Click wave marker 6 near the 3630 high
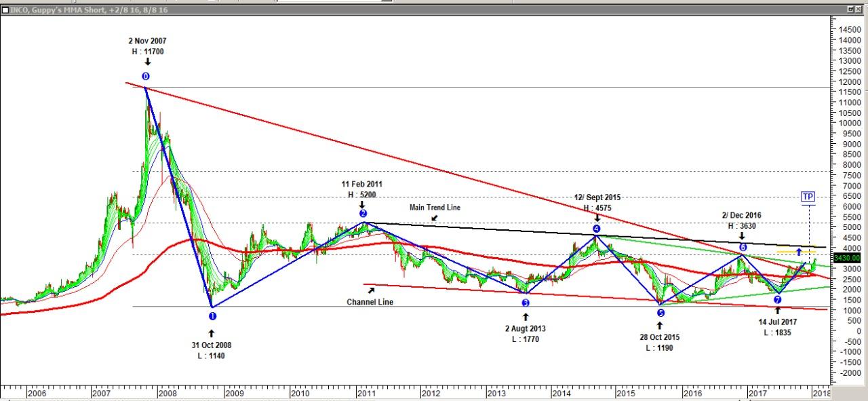This screenshot has width=868, height=401. click(x=743, y=248)
